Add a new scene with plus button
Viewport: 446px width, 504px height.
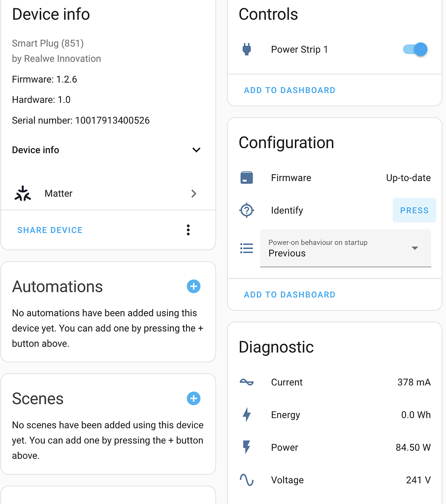pos(193,399)
